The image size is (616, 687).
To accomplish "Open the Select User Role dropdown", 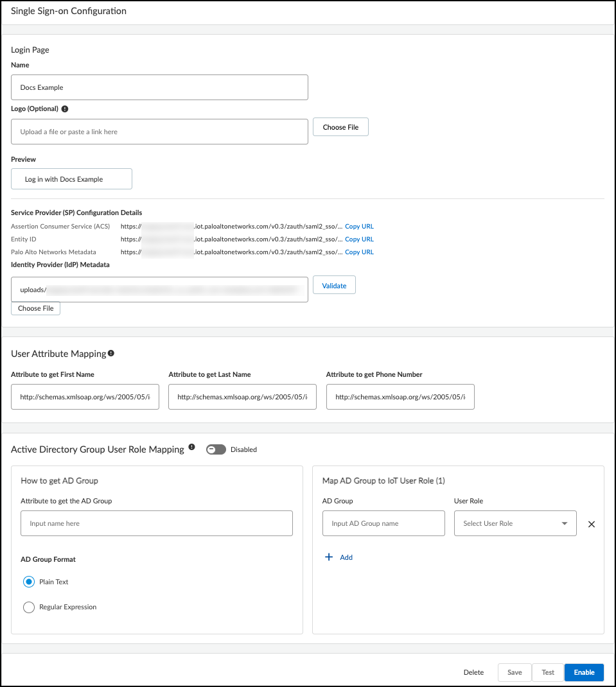I will point(515,523).
